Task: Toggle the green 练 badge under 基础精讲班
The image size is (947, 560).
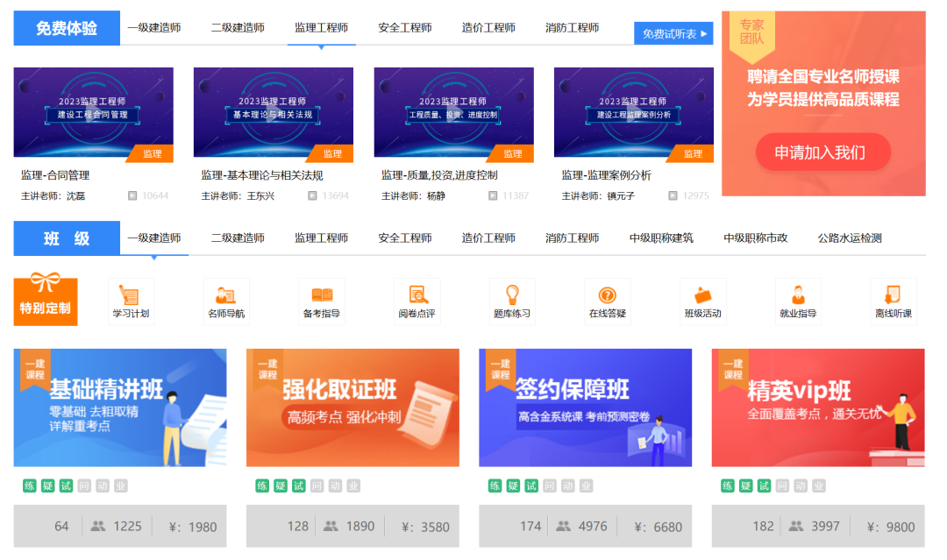Action: pyautogui.click(x=29, y=485)
